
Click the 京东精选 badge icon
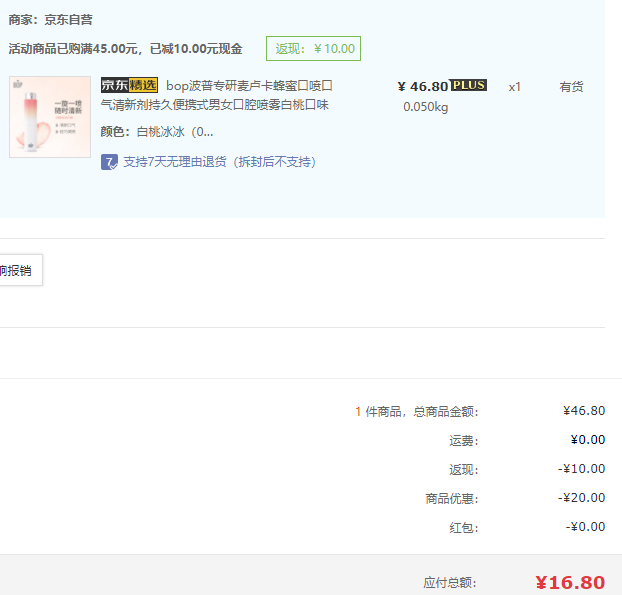129,85
